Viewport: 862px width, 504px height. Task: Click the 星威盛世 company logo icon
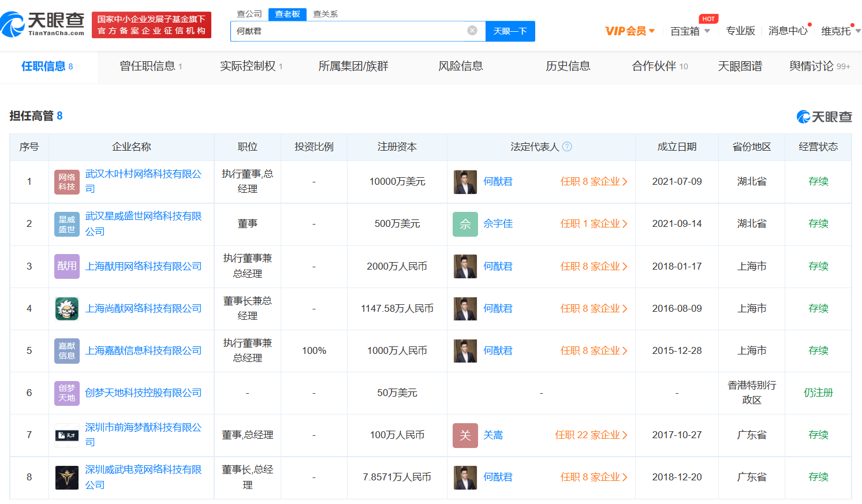67,224
